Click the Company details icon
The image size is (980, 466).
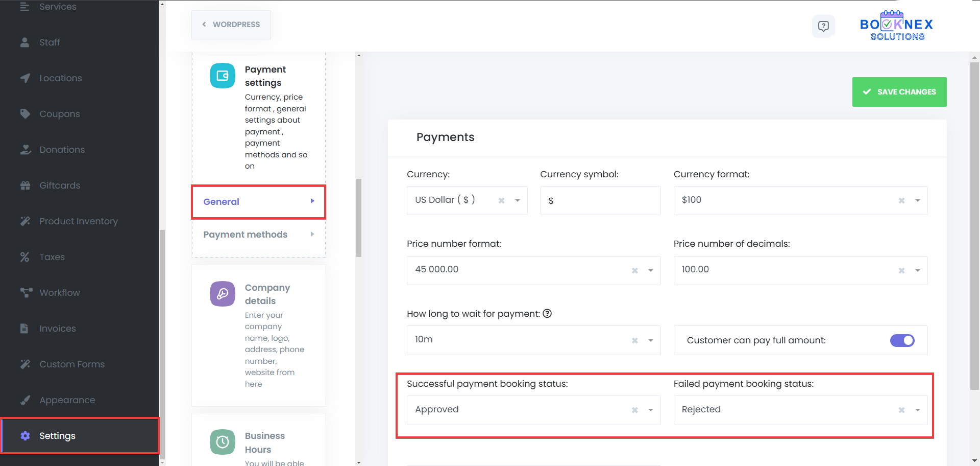222,294
